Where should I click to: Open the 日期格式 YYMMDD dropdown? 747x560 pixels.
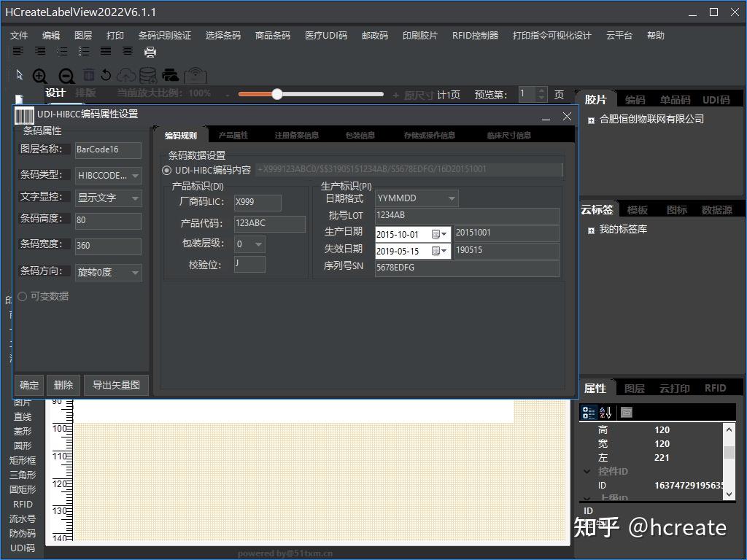pos(451,198)
